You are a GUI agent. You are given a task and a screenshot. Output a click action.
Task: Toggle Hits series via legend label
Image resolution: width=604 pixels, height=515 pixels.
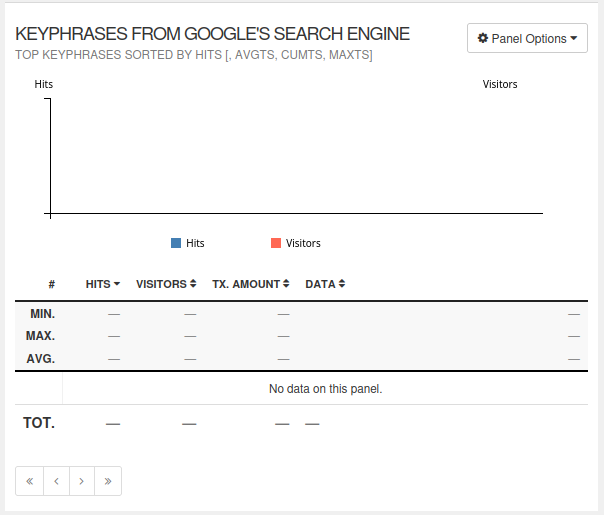[195, 243]
